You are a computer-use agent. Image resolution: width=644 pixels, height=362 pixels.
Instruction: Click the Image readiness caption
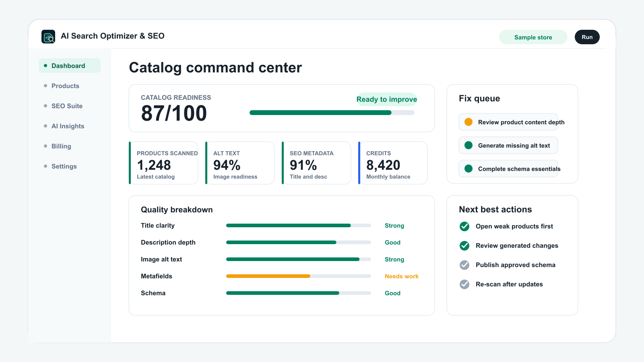tap(235, 177)
